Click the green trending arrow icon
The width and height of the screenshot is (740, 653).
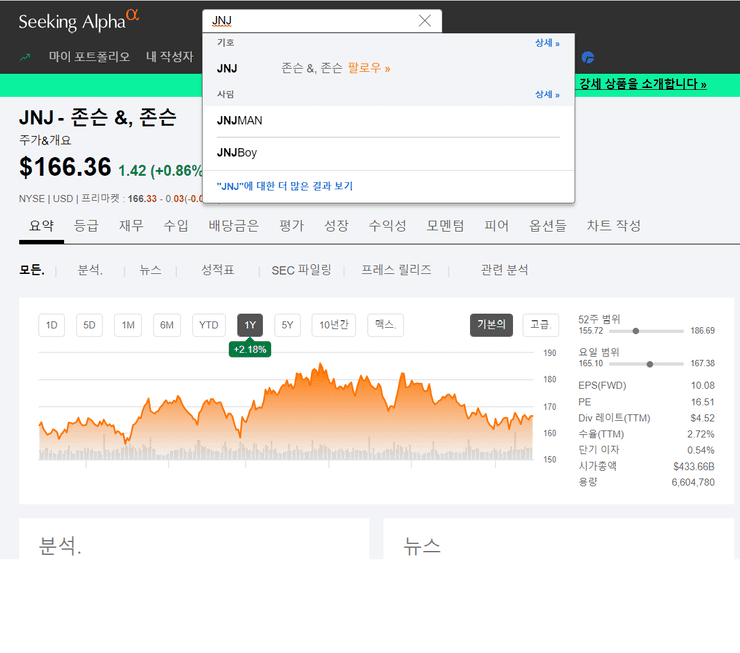25,57
